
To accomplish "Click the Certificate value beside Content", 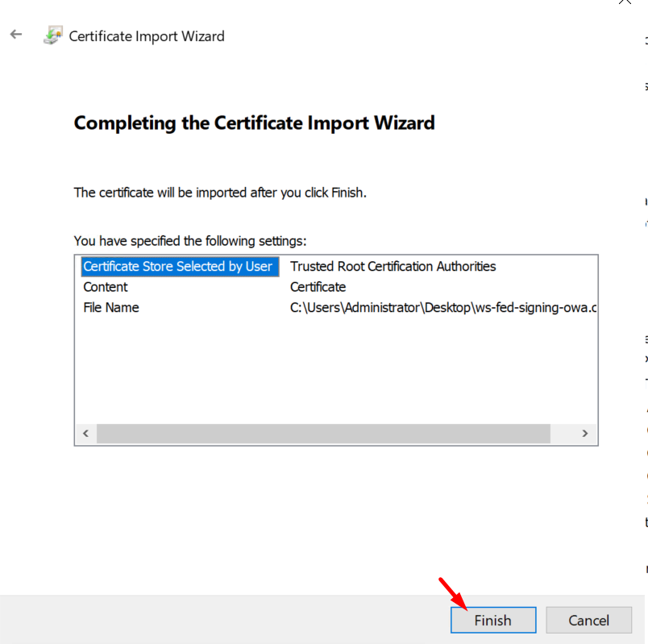I will tap(318, 287).
